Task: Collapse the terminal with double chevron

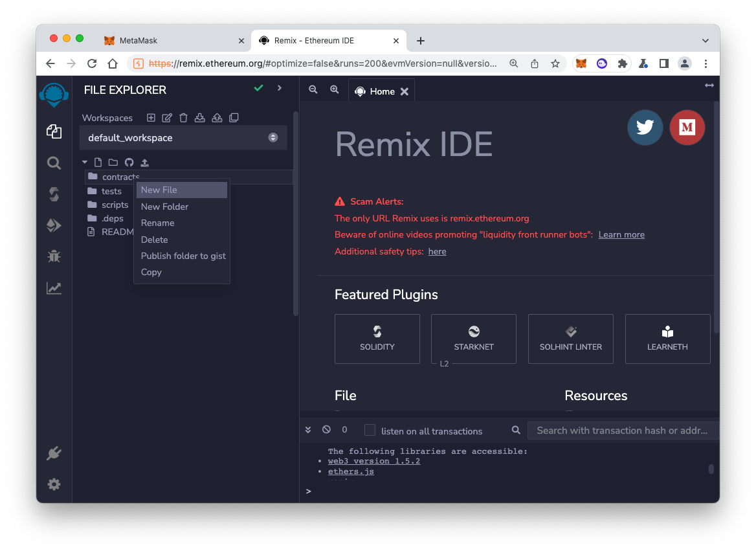Action: (x=309, y=430)
